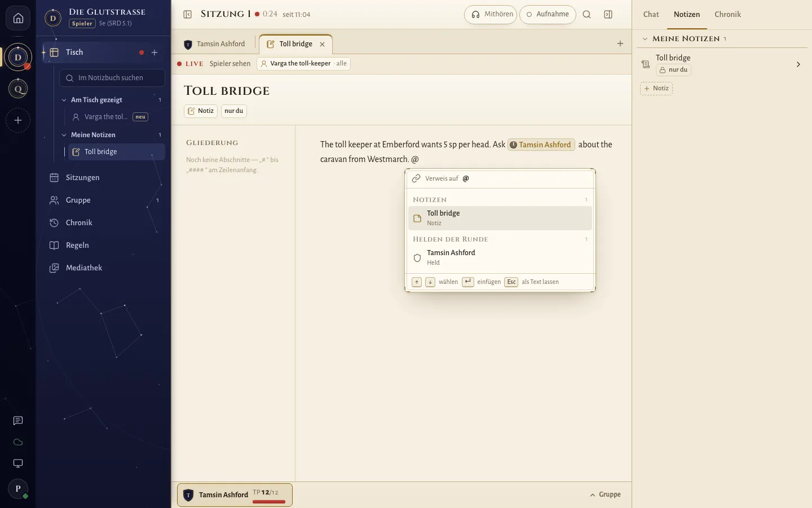812x508 pixels.
Task: Open the home icon in the rail
Action: [x=18, y=18]
